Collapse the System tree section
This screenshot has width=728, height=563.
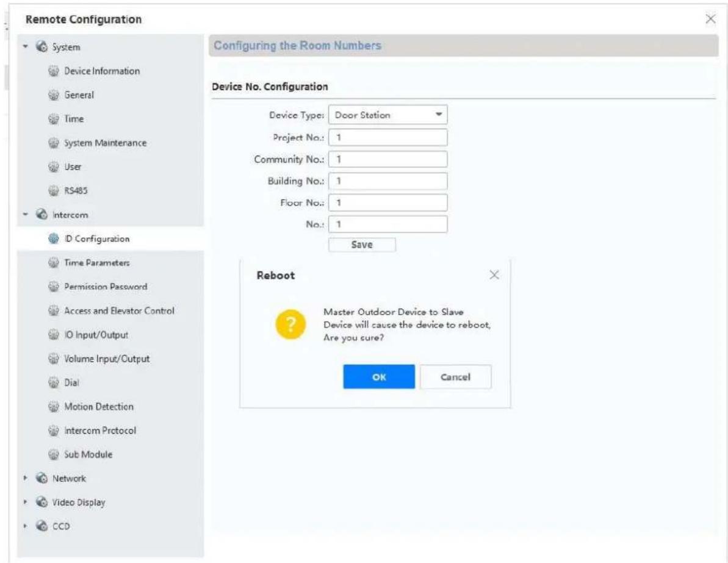click(x=26, y=47)
